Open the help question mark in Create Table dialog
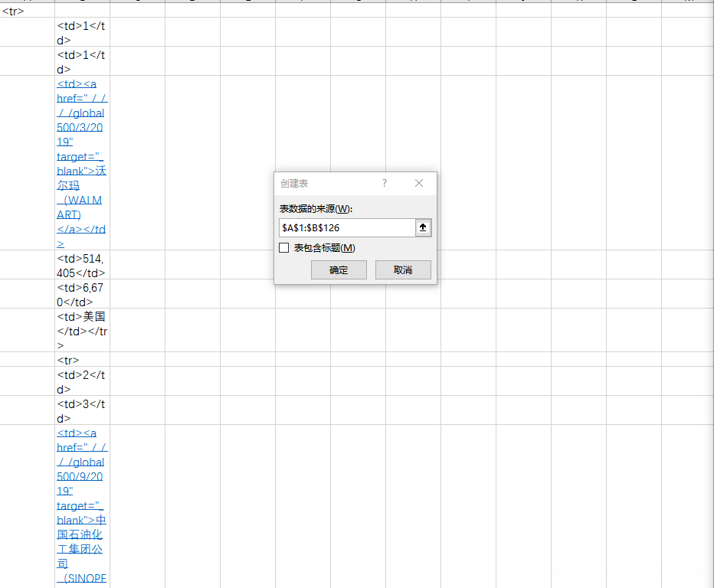The image size is (714, 588). 385,183
